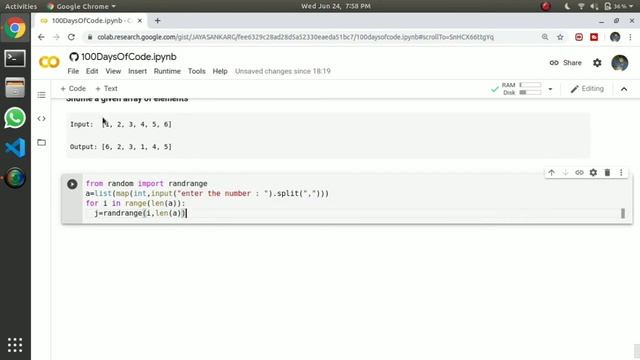This screenshot has height=360, width=640.
Task: Share the notebook
Action: pos(565,63)
